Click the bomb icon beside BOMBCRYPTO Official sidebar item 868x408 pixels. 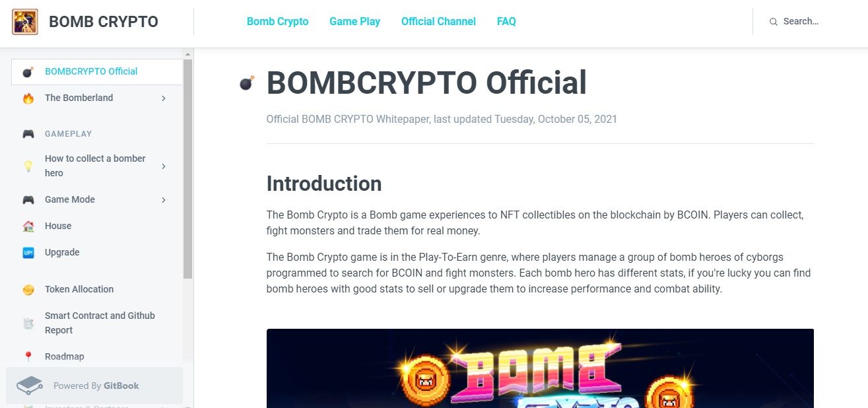pyautogui.click(x=28, y=72)
